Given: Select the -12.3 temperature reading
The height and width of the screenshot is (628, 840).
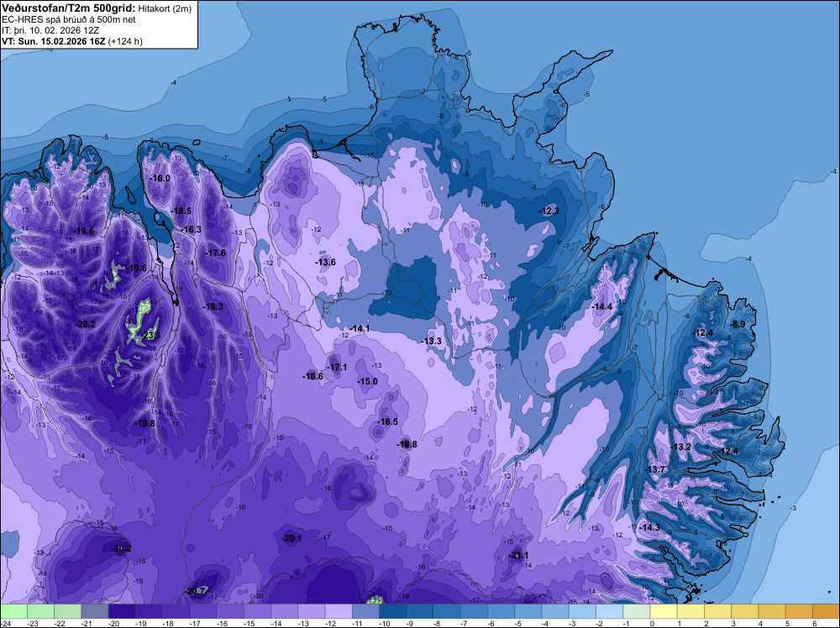Looking at the screenshot, I should point(549,211).
